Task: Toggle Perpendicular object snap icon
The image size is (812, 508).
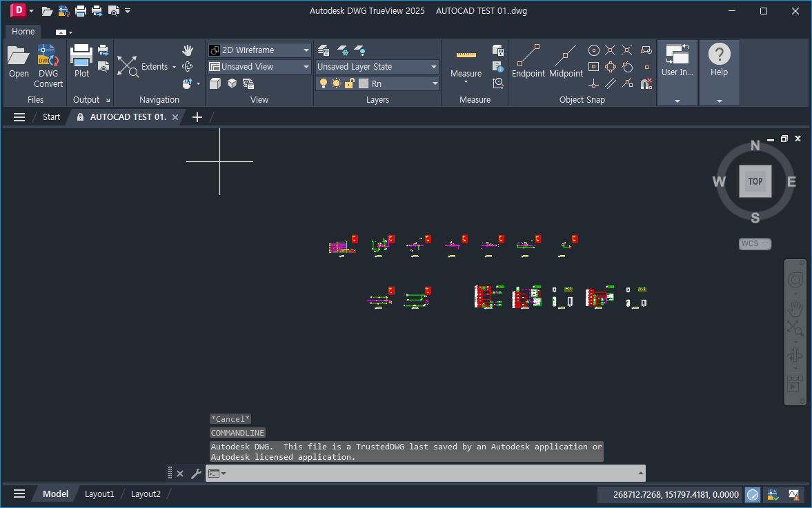Action: 594,83
